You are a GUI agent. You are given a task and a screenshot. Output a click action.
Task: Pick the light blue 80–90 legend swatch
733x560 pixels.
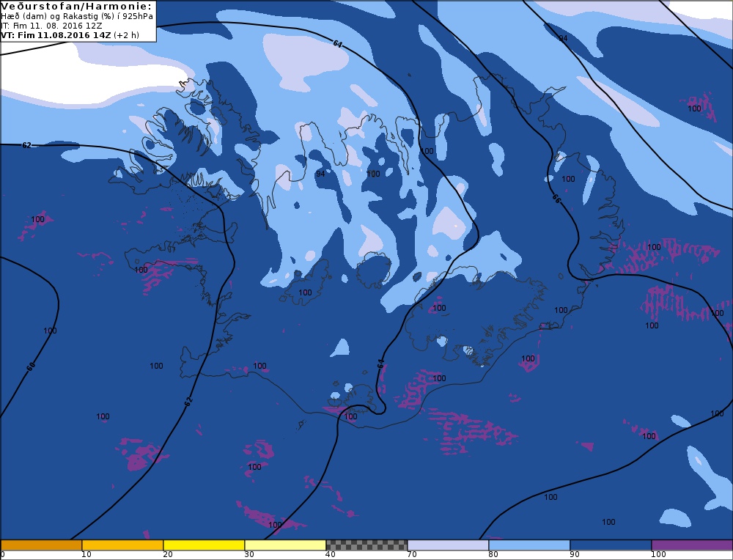point(529,545)
